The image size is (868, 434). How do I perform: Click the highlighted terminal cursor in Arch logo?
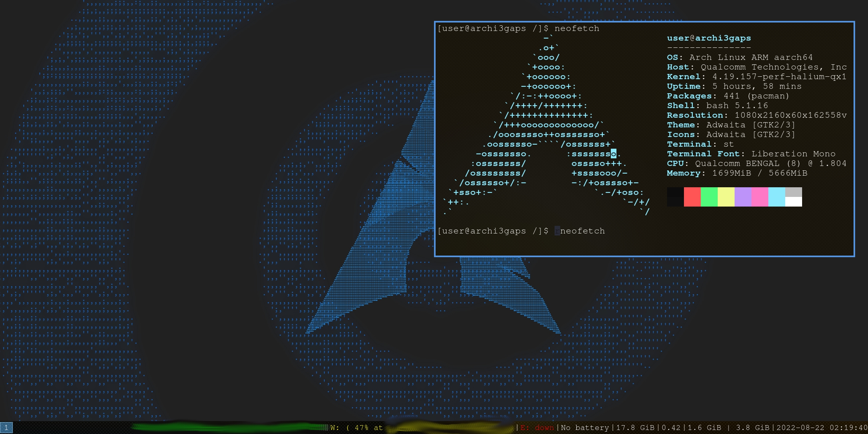click(613, 154)
